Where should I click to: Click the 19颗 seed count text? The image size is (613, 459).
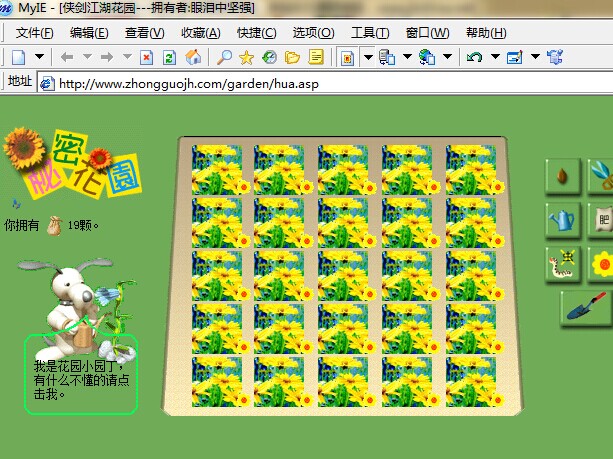tap(82, 226)
